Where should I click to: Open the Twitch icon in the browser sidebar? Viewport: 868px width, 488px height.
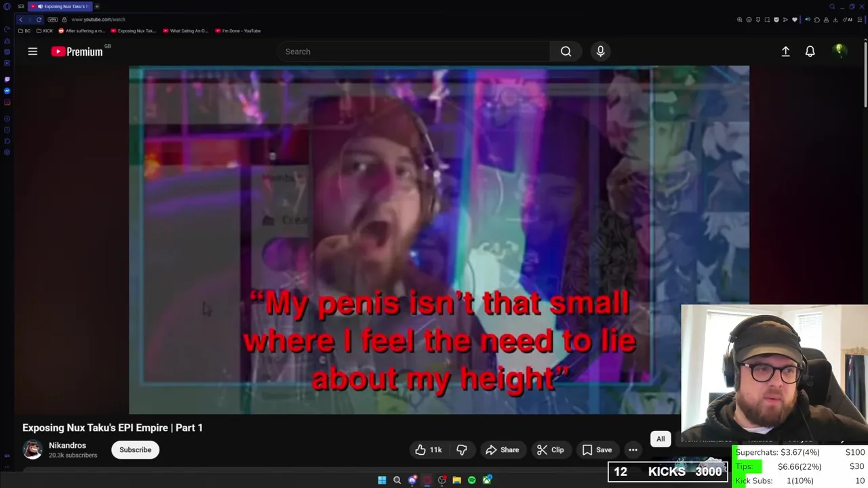pyautogui.click(x=7, y=79)
